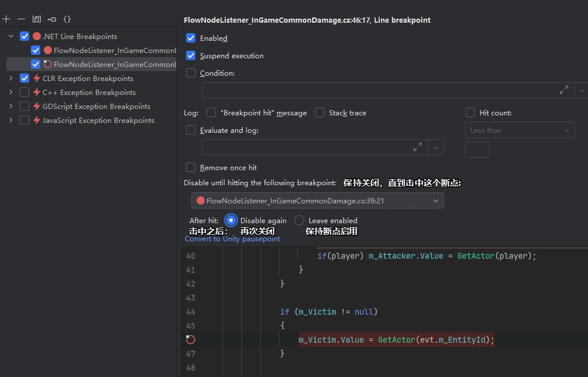
Task: Expand the Condition field editor icon
Action: click(x=563, y=90)
